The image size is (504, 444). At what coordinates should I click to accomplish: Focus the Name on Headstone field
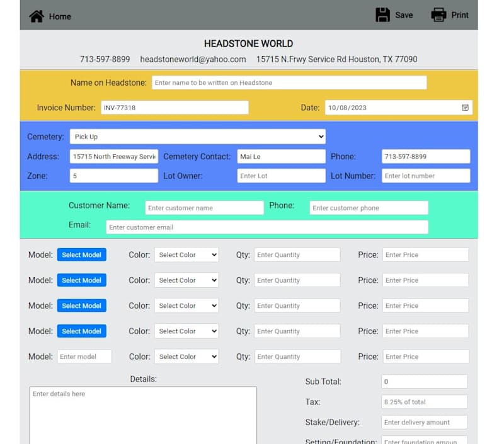point(289,83)
